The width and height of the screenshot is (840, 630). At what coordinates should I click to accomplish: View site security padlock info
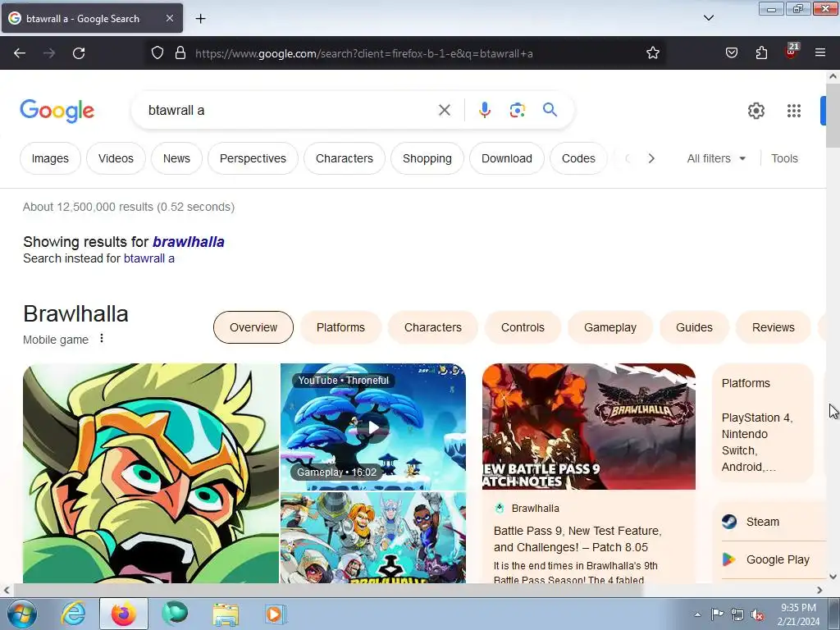(x=180, y=53)
